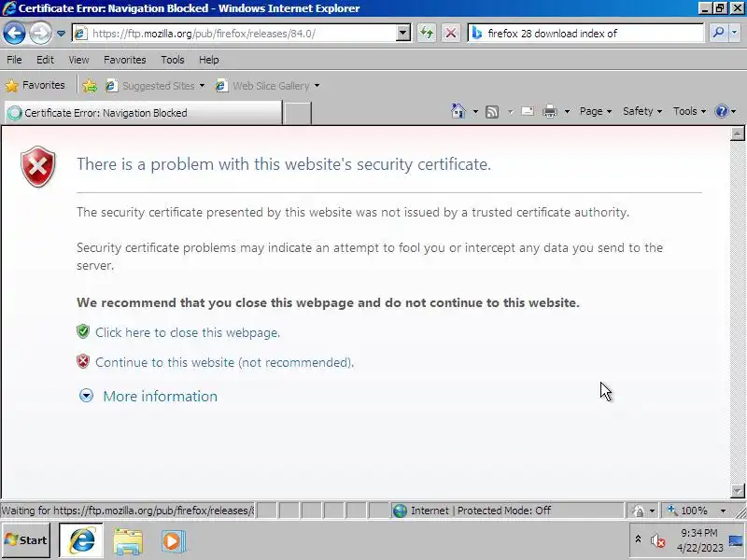Select the Certificate Error tab
This screenshot has width=747, height=560.
[143, 113]
